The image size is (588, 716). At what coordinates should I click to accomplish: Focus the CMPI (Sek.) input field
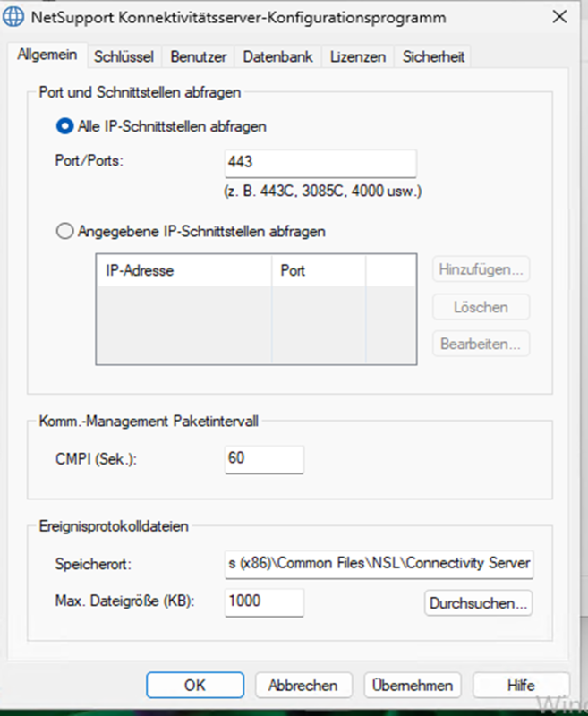(x=264, y=459)
